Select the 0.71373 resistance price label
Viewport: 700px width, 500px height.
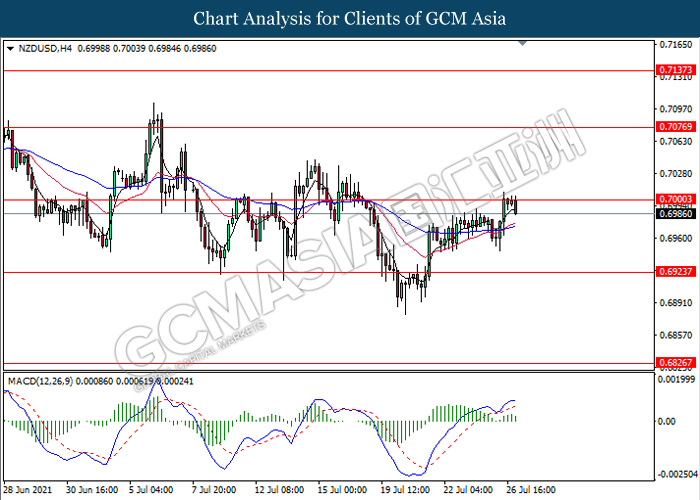point(675,70)
